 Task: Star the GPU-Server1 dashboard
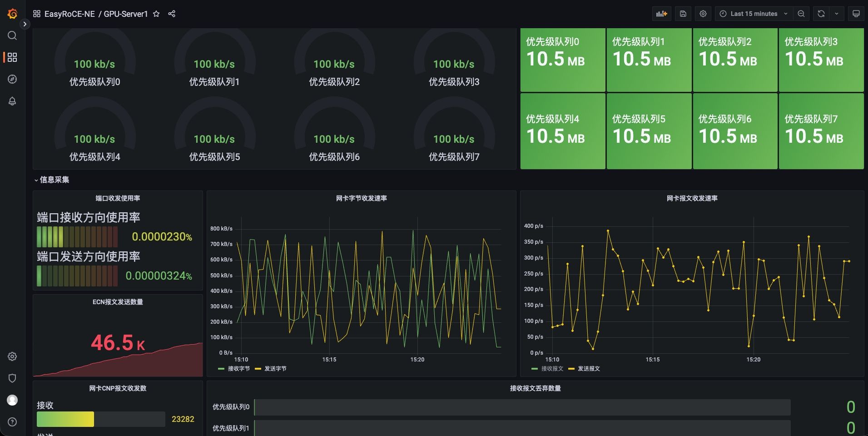click(x=156, y=14)
